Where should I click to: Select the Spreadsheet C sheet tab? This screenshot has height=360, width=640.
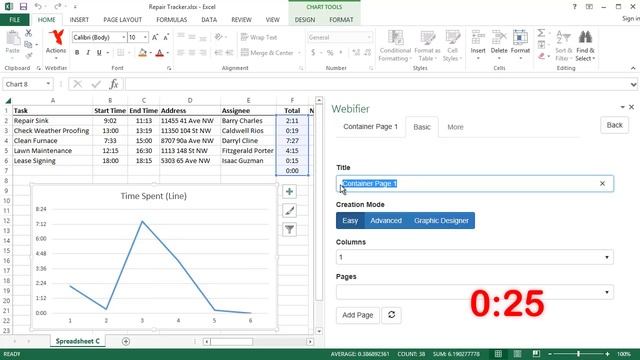(x=78, y=341)
